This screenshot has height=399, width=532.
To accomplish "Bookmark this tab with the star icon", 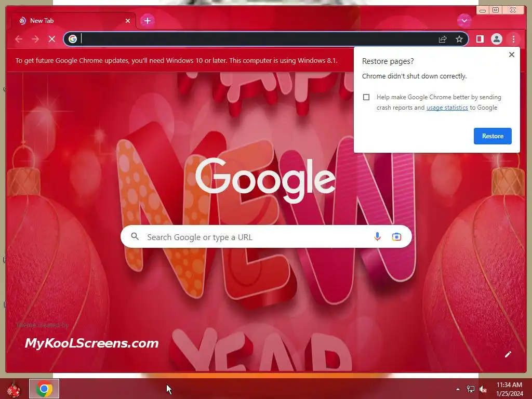I will tap(459, 39).
